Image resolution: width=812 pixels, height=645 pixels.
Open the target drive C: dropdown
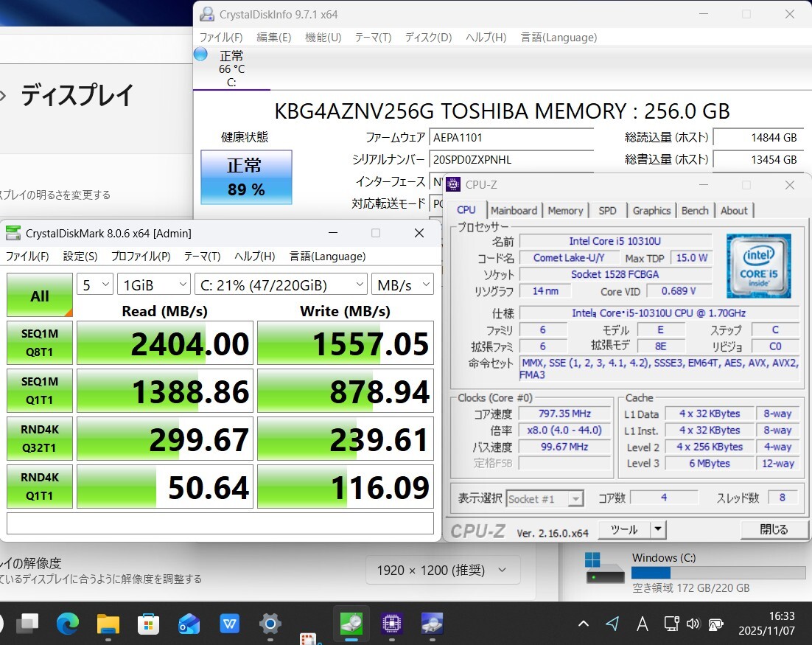point(281,285)
